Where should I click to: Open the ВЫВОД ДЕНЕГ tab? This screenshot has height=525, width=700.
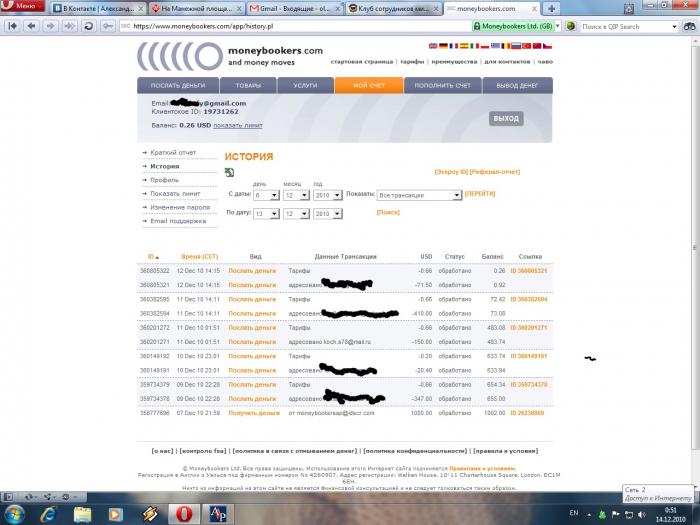(517, 85)
